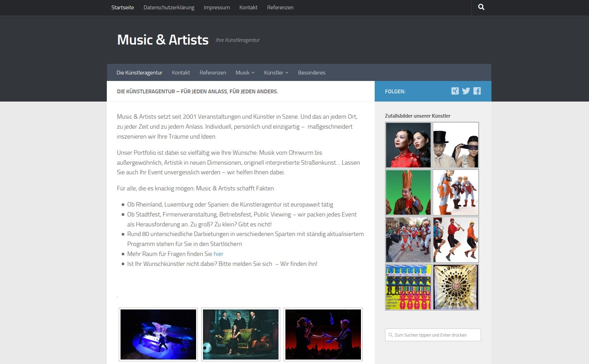Open thumbnail with green background and tree-stump hat
This screenshot has width=589, height=364.
(408, 192)
